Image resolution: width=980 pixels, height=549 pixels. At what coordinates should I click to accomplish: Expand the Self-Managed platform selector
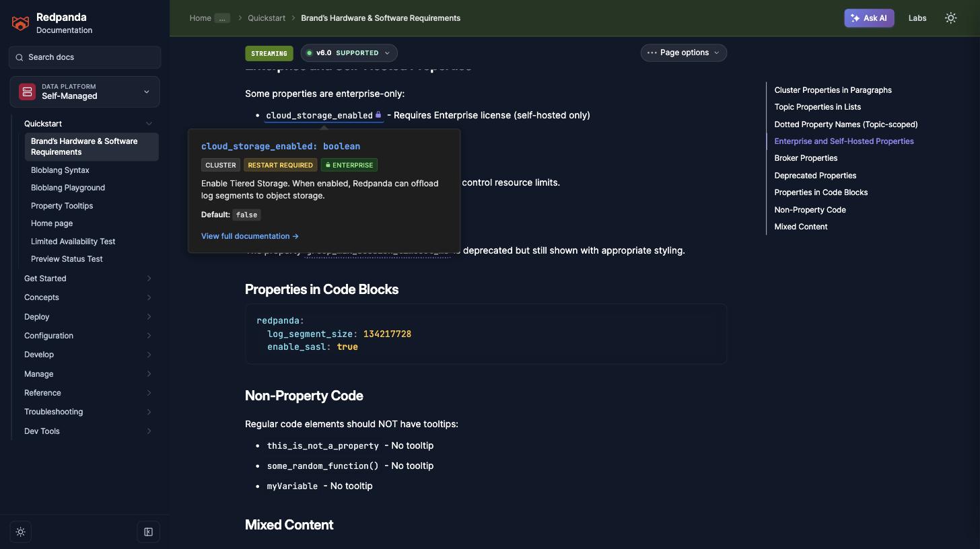point(85,91)
